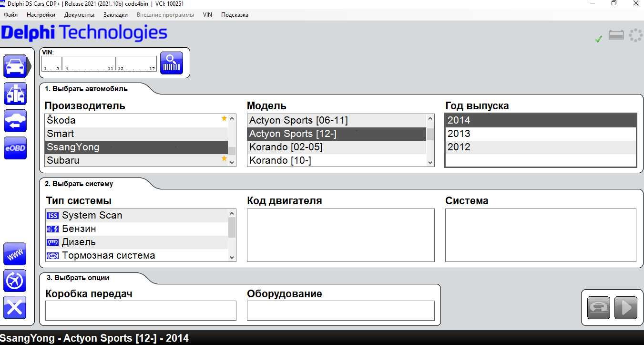Click the vehicle connect telephone-car button
The height and width of the screenshot is (345, 644).
pos(599,307)
